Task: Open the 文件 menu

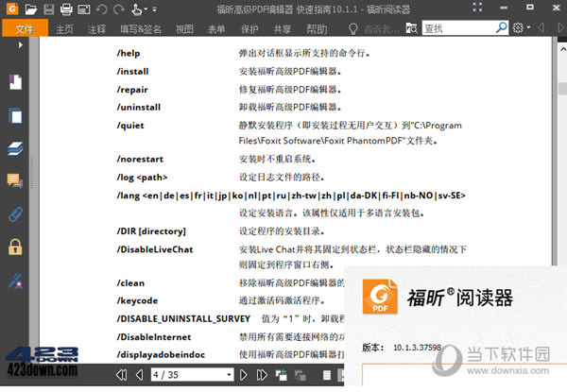Action: (25, 28)
